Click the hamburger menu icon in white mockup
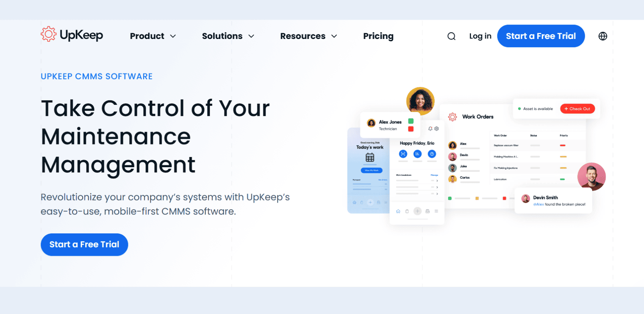644x314 pixels. [436, 211]
